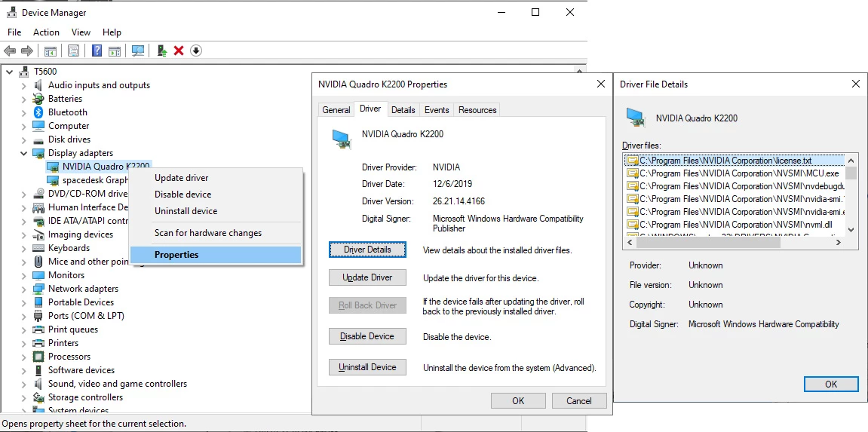Screen dimensions: 868x432
Task: Click the Driver Details button
Action: (367, 250)
